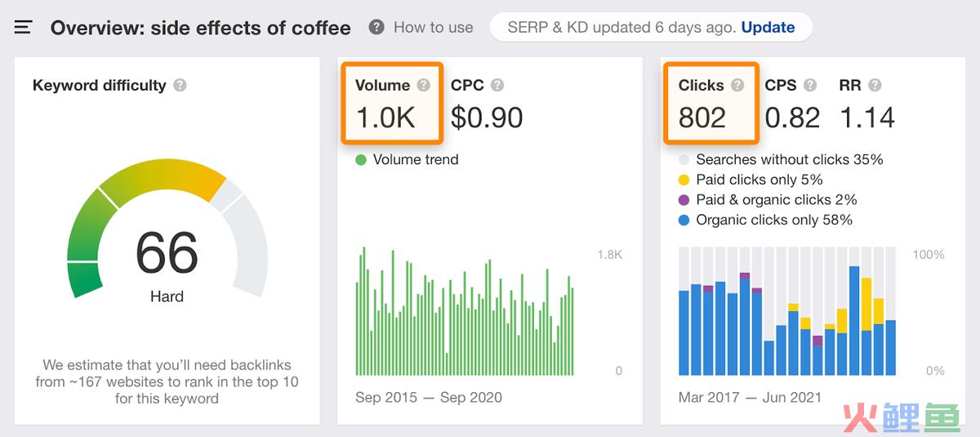Image resolution: width=980 pixels, height=437 pixels.
Task: Click the Hard difficulty label
Action: (167, 297)
